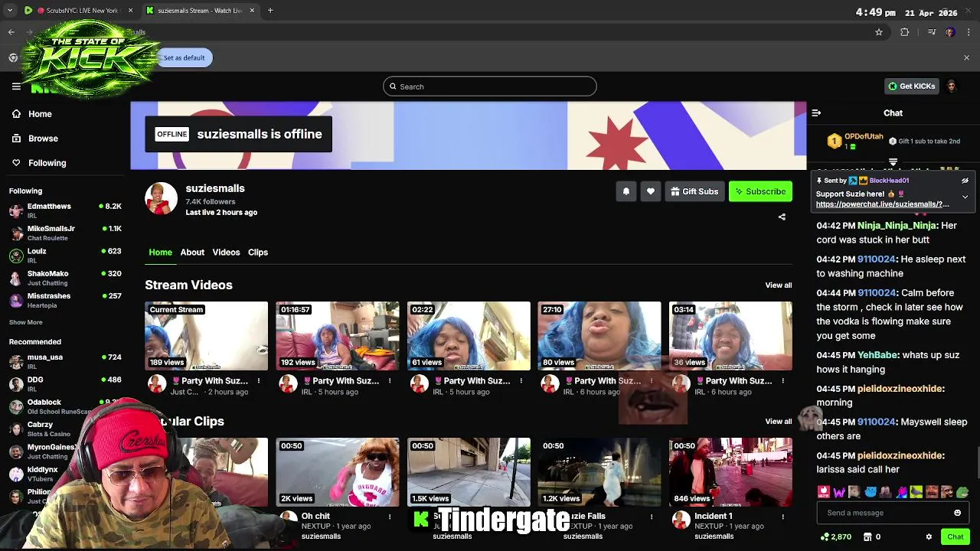Click the share icon under Subscribe

coord(782,217)
